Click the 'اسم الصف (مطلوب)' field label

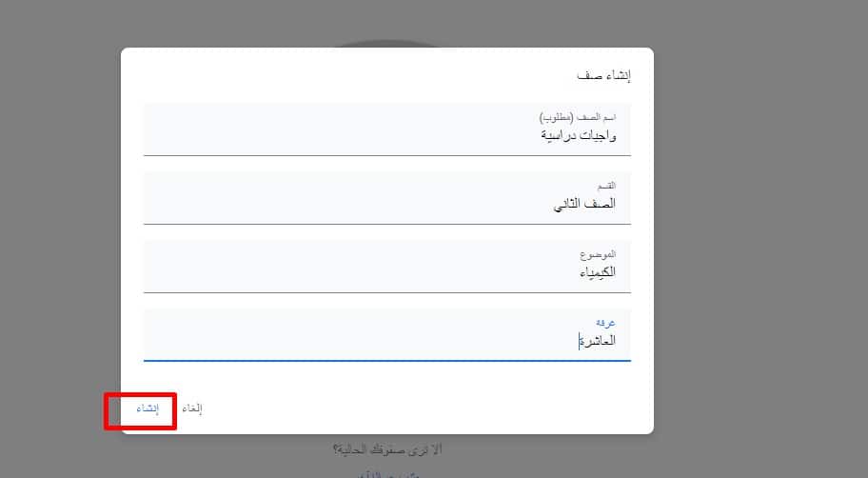click(578, 117)
